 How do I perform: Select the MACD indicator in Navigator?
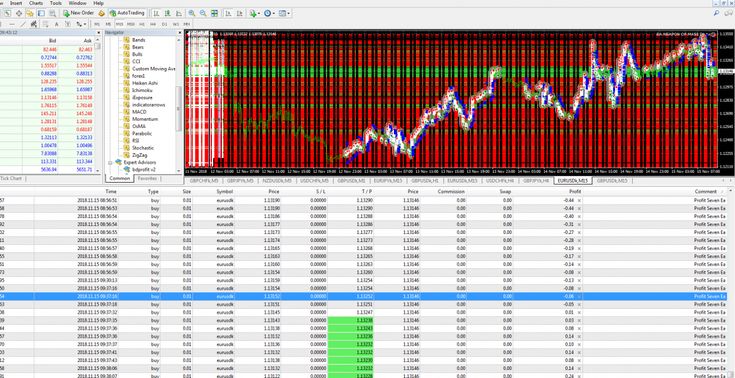click(139, 112)
